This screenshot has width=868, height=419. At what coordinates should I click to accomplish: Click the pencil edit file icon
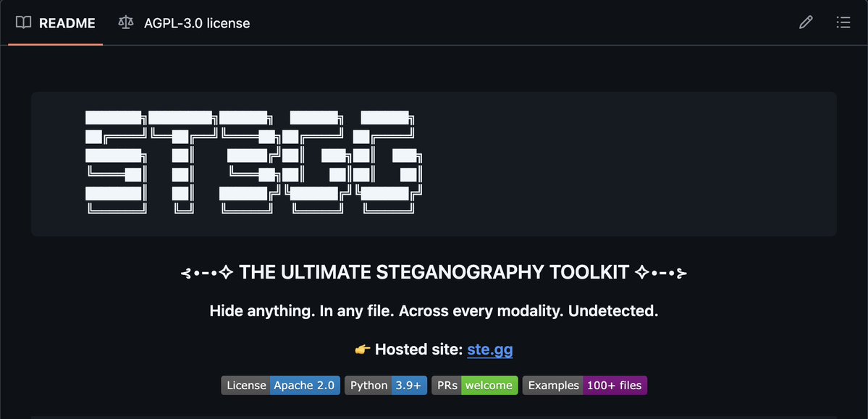point(806,22)
